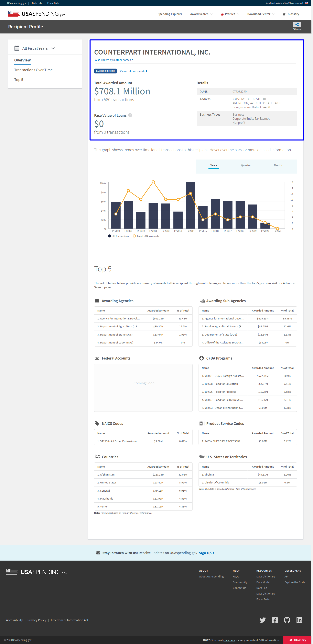Image resolution: width=313 pixels, height=644 pixels.
Task: Click the red Profiles indicator icon
Action: [x=222, y=14]
